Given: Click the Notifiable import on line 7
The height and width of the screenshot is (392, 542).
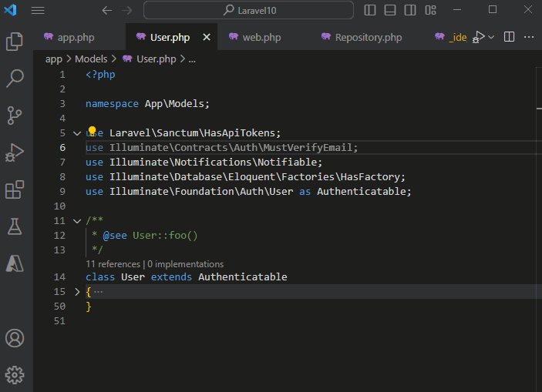Looking at the screenshot, I should click(x=287, y=162).
